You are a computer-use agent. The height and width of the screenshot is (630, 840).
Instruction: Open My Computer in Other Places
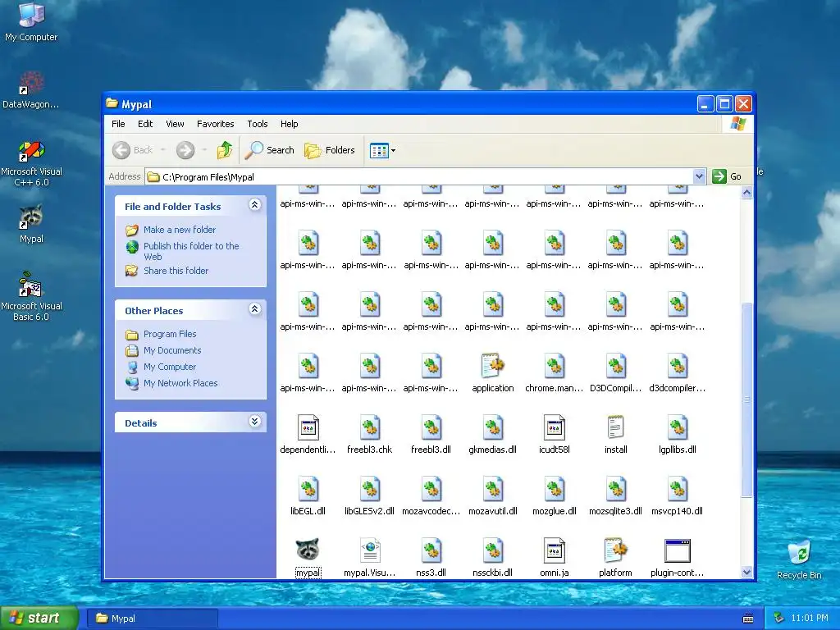(170, 367)
